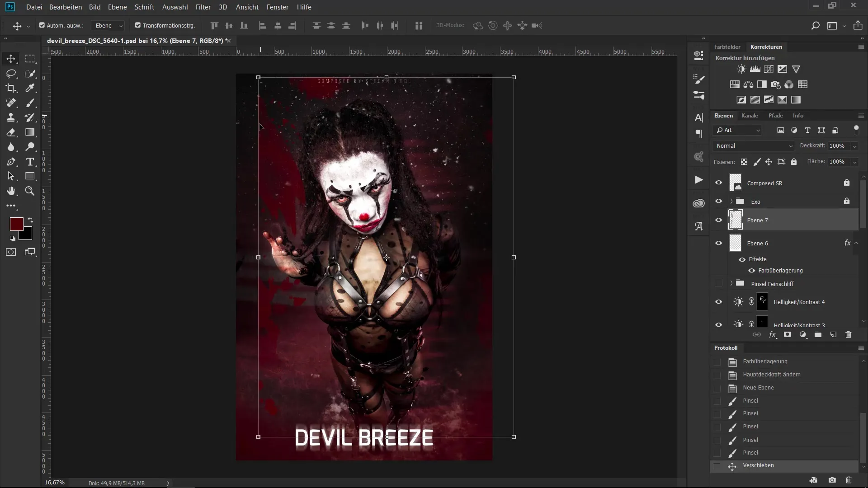
Task: Hide the Exo group
Action: pyautogui.click(x=718, y=202)
